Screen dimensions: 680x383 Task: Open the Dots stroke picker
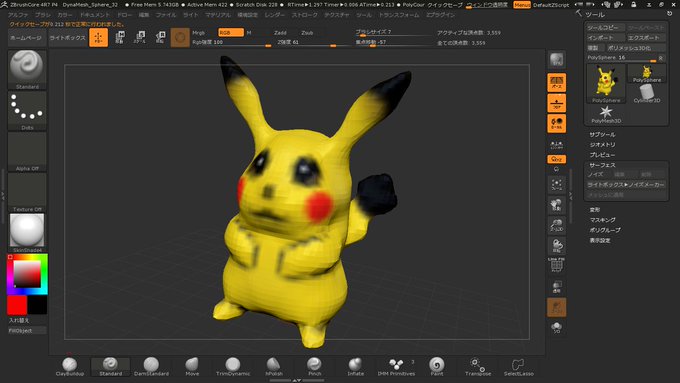point(27,111)
